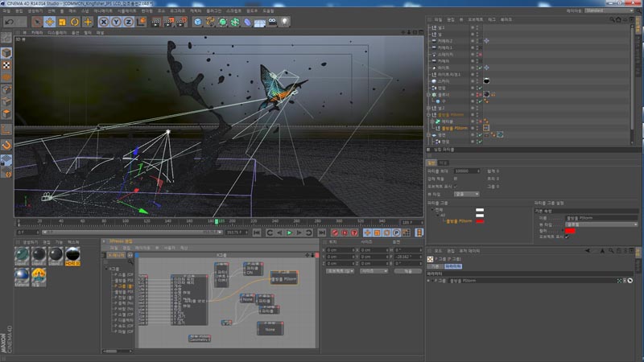
Task: Collapse the orange 물방울 PStorm null group
Action: pyautogui.click(x=429, y=114)
